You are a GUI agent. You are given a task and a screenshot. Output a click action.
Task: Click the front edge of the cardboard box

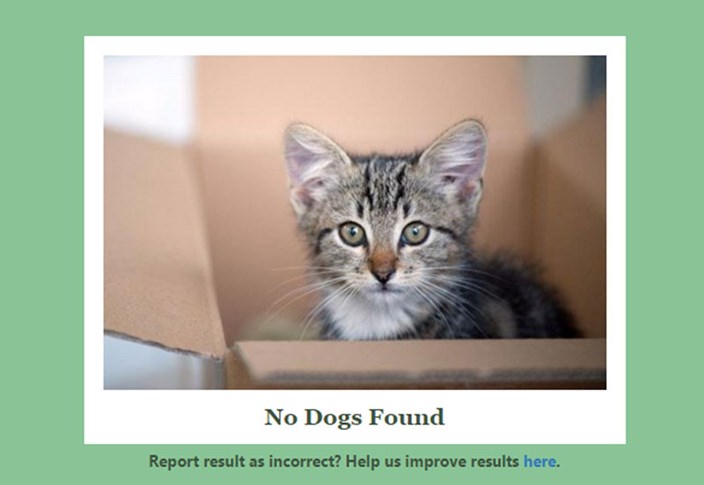418,363
